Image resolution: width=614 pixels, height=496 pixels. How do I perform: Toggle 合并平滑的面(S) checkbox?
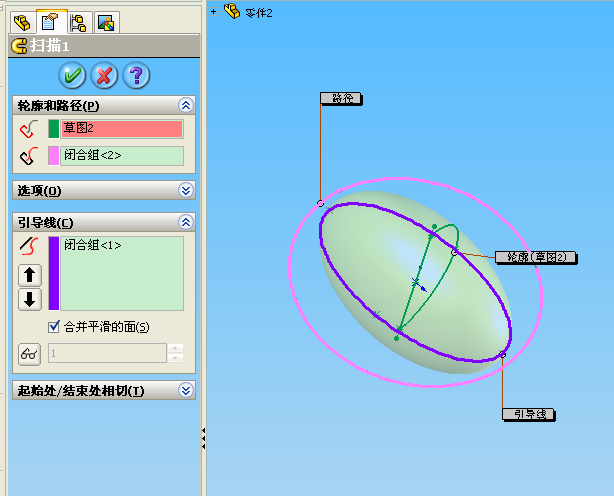tap(54, 326)
